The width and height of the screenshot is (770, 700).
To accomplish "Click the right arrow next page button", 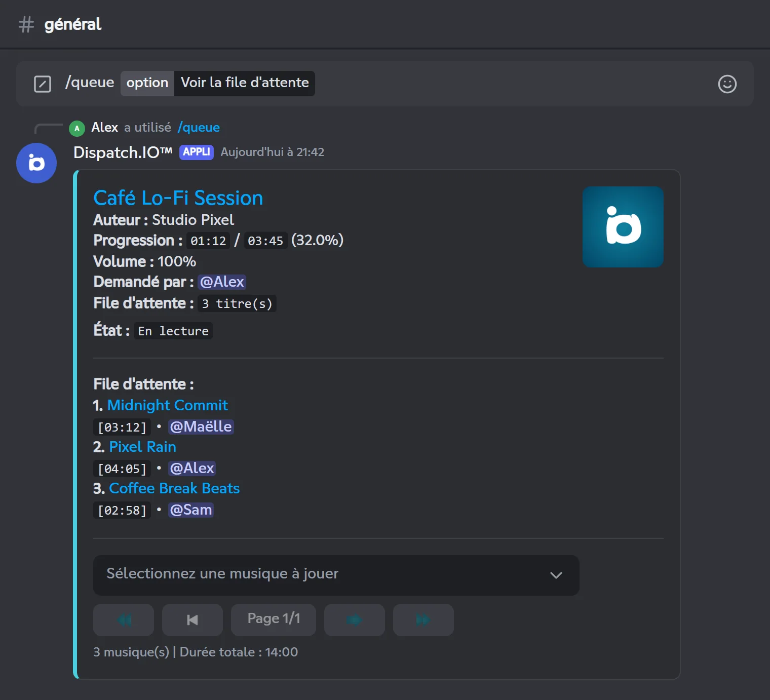I will [355, 619].
